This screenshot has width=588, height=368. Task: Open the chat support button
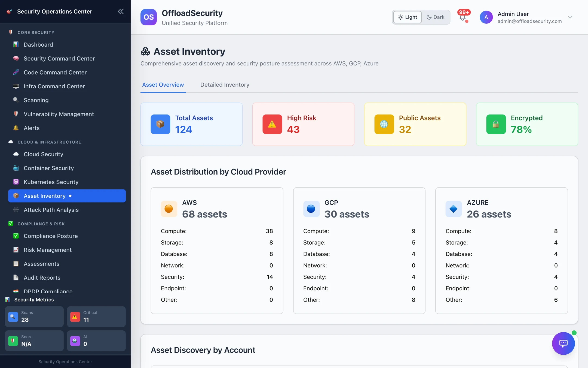click(563, 343)
